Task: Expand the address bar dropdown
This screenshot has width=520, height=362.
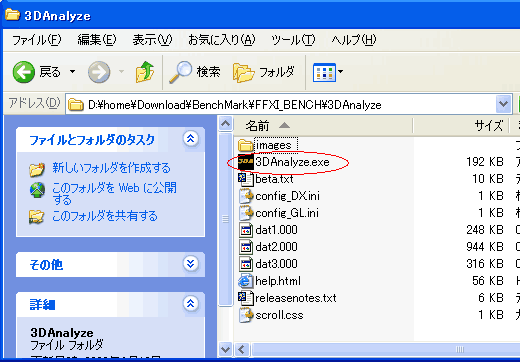Action: [x=503, y=104]
